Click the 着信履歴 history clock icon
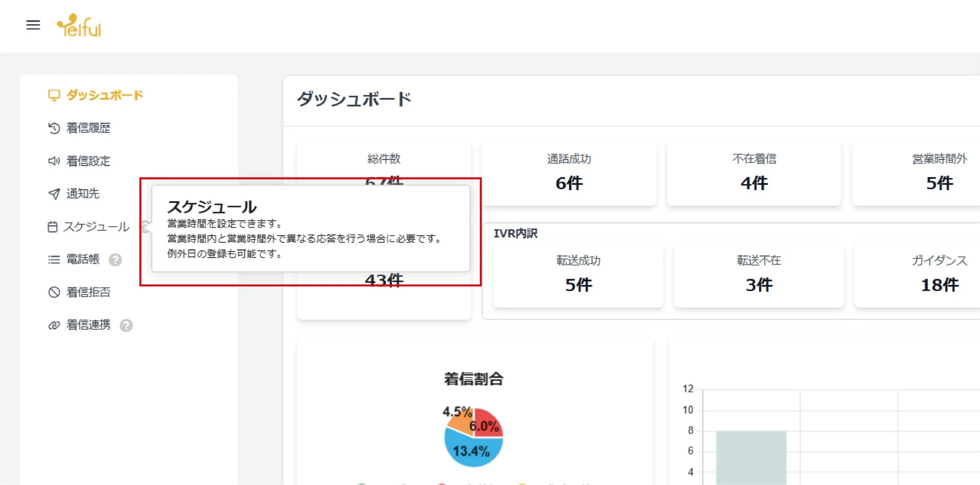Screen dimensions: 980x485 (x=54, y=128)
